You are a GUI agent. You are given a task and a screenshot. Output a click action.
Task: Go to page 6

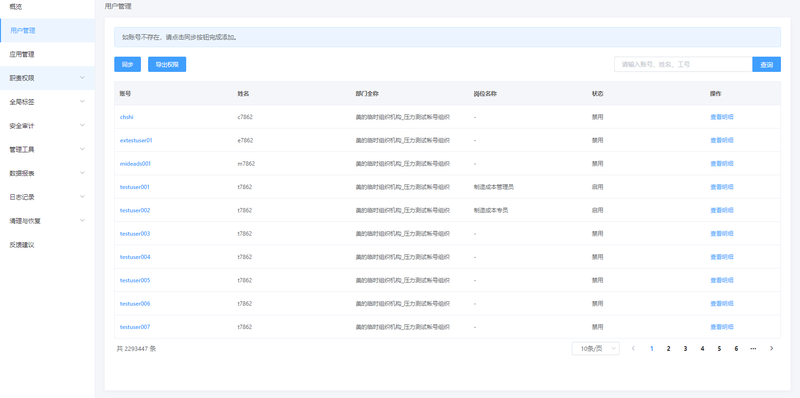[736, 349]
